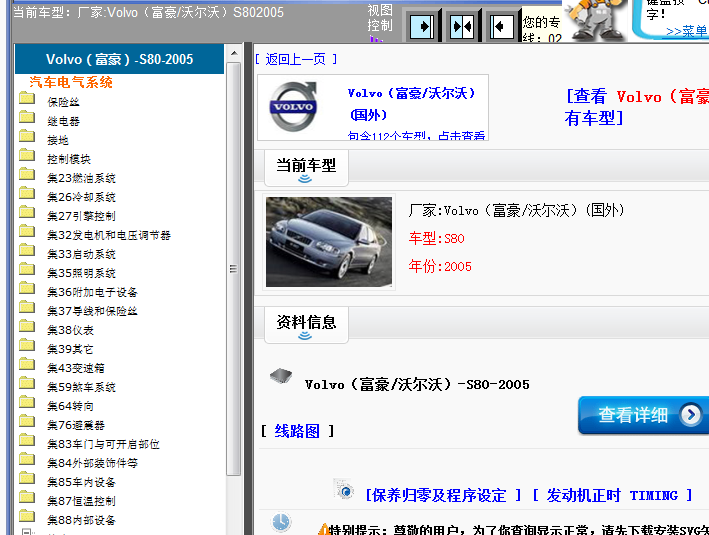Viewport: 709px width, 535px height.
Task: Click the expand-left view control icon
Action: tap(501, 25)
